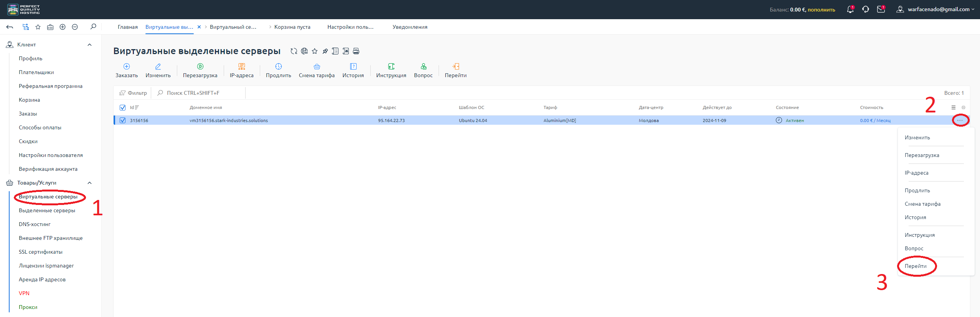Image resolution: width=980 pixels, height=317 pixels.
Task: Export table icon near title
Action: (346, 51)
